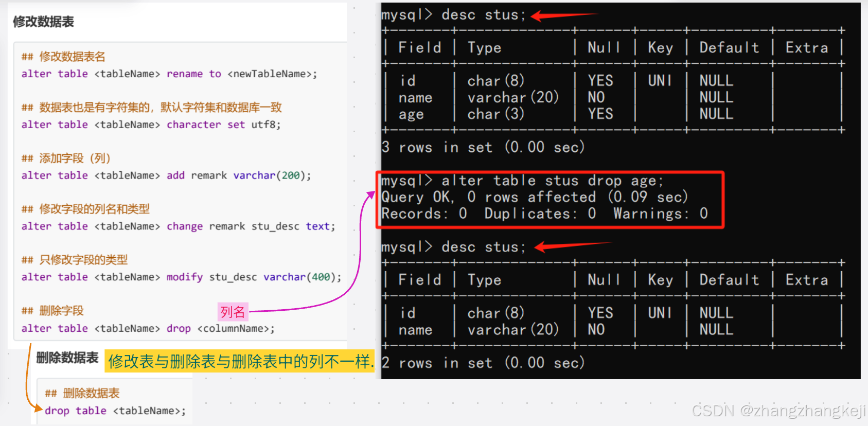The image size is (868, 426).
Task: Click the Key header in the second table
Action: click(660, 280)
